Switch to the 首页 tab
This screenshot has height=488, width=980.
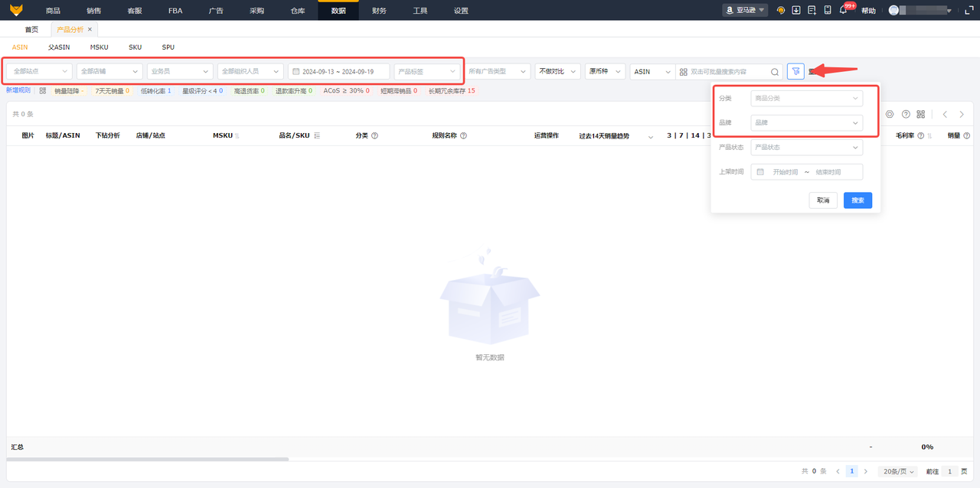click(x=31, y=29)
